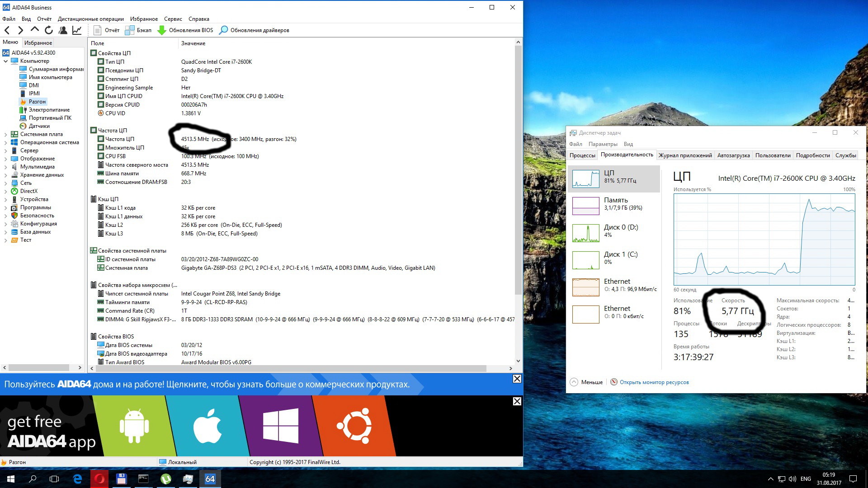Select the Датчики tree item

tap(39, 126)
